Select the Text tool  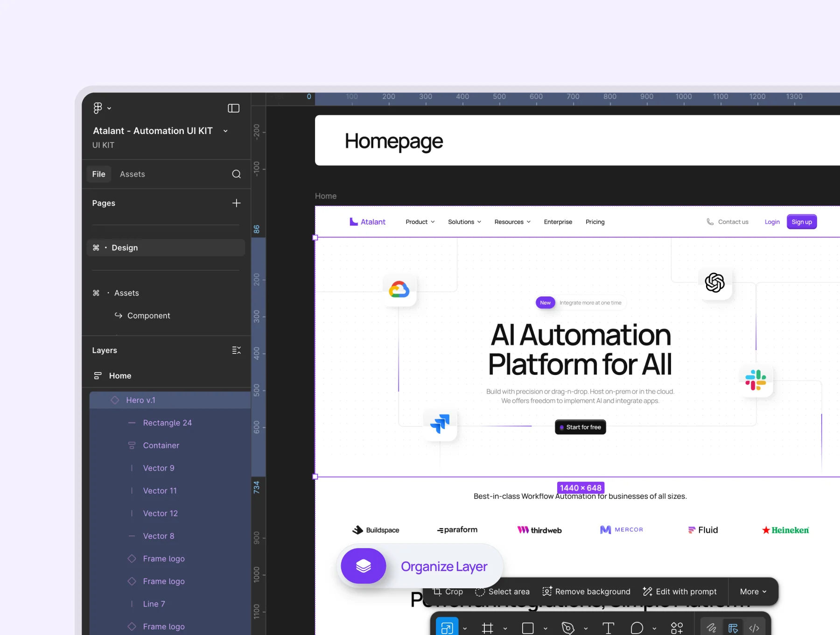point(609,628)
